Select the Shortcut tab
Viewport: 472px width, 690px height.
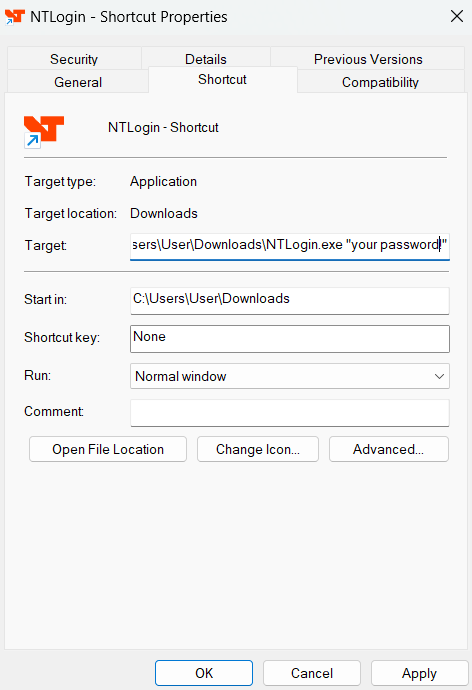point(223,80)
